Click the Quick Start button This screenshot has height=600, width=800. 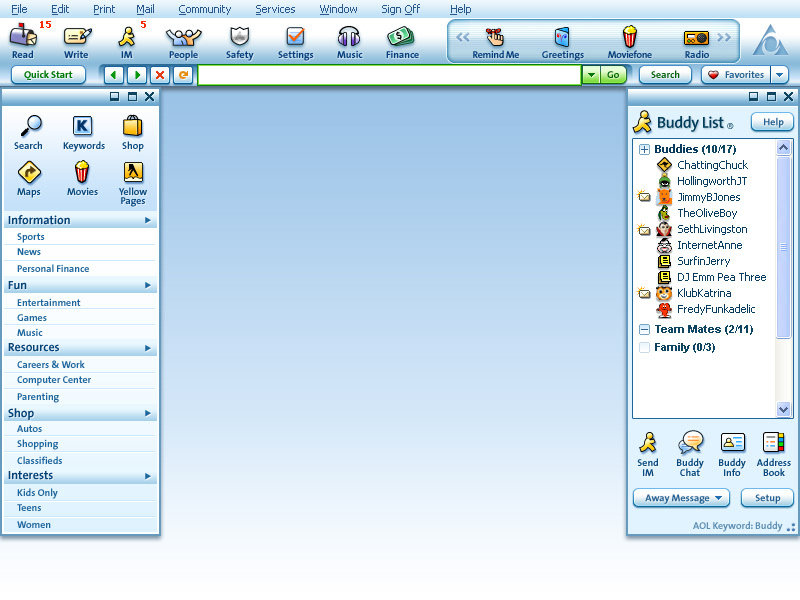coord(48,75)
